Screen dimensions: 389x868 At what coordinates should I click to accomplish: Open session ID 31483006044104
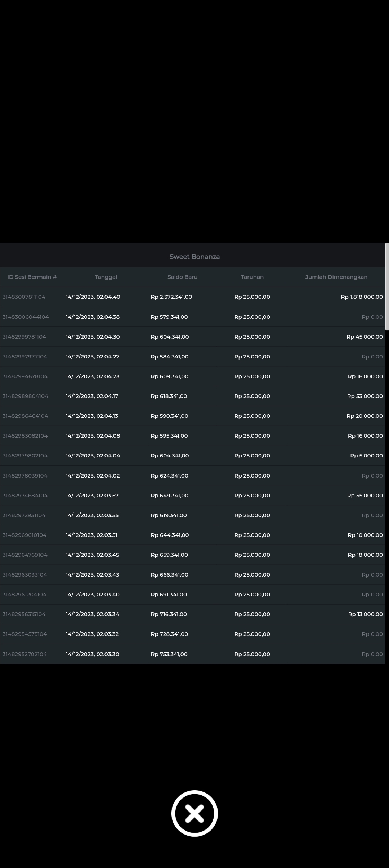26,317
